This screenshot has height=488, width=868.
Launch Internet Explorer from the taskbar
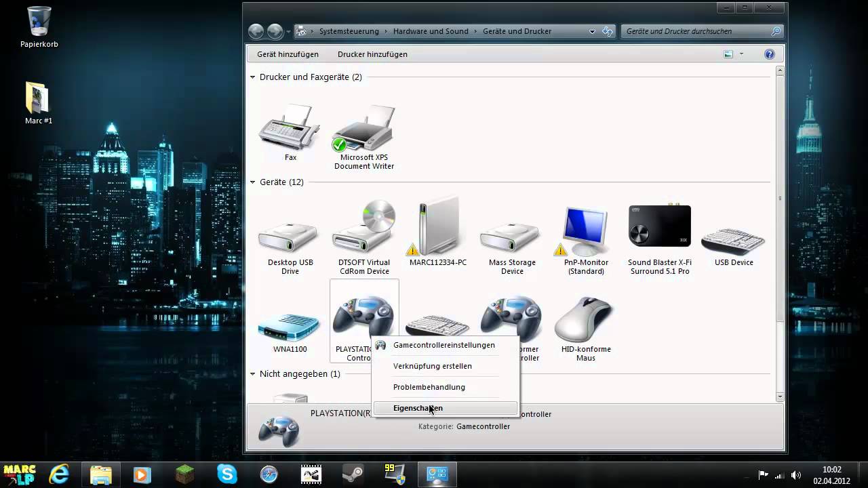pos(60,474)
